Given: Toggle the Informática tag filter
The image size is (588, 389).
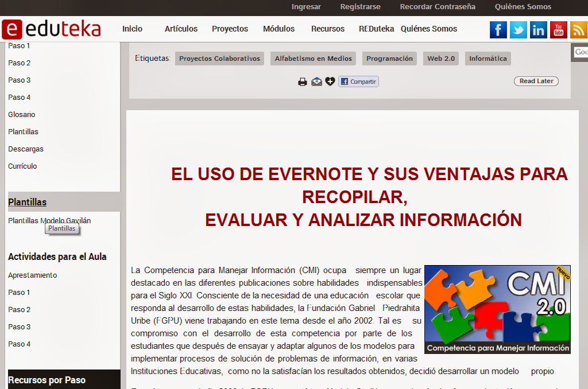Looking at the screenshot, I should point(488,58).
